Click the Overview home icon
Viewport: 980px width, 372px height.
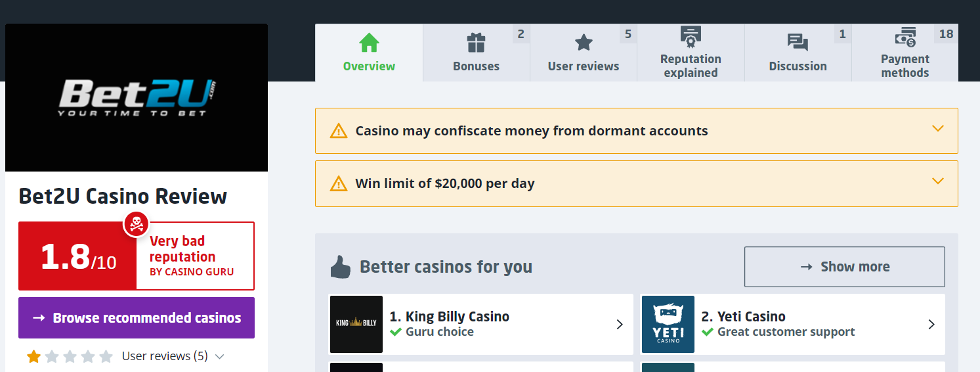369,43
